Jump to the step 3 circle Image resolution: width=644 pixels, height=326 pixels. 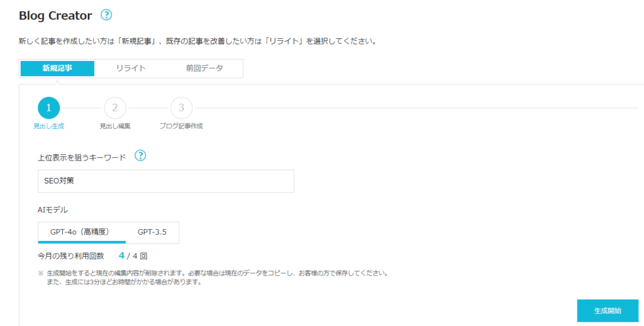point(181,108)
